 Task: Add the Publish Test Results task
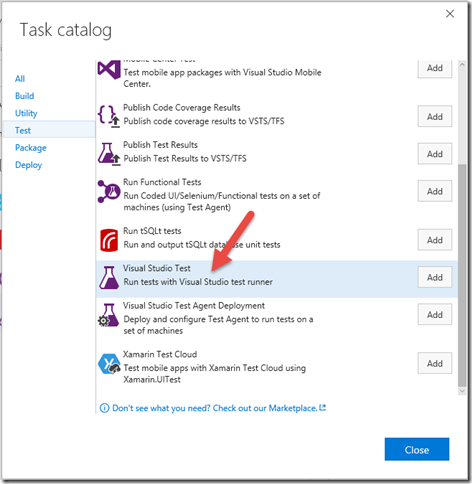(x=435, y=154)
